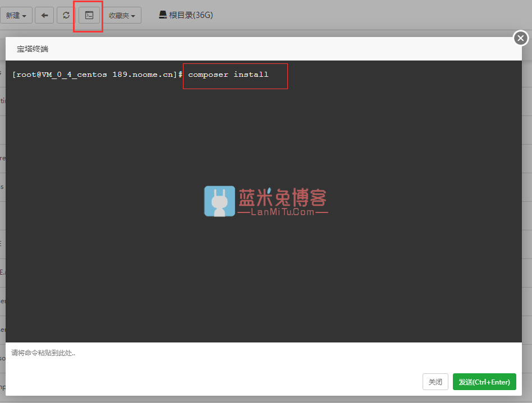The width and height of the screenshot is (532, 403).
Task: Send the command with 发送(Ctrl+Enter)
Action: [484, 382]
